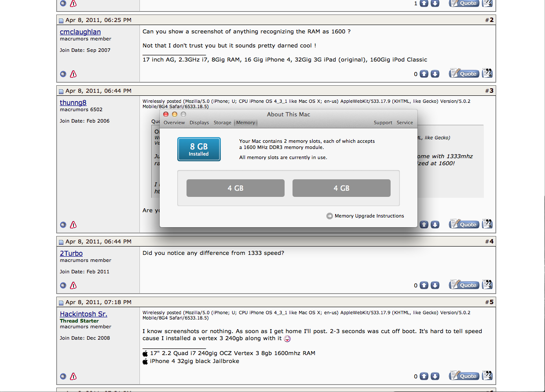Viewport: 545px width, 392px height.
Task: Open Support in About This Mac
Action: tap(383, 123)
